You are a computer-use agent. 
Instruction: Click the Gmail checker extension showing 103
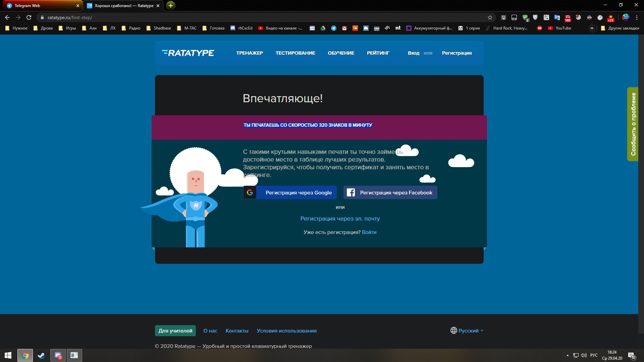click(568, 18)
